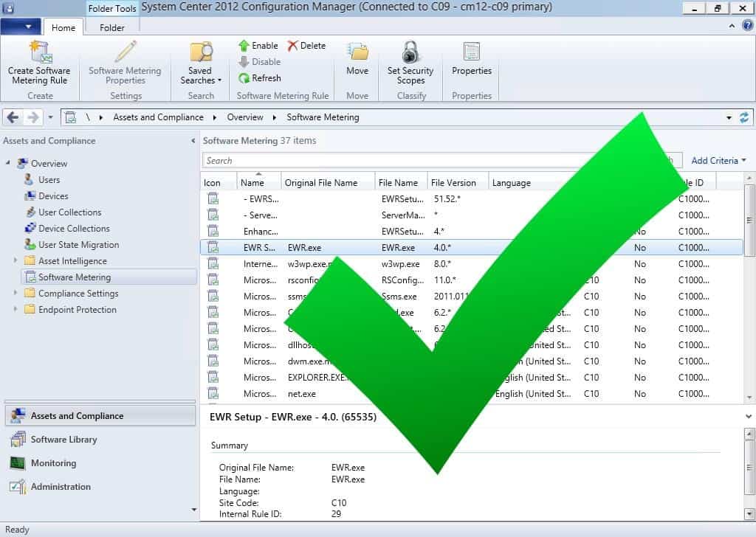Open Set Security Scopes
756x537 pixels.
point(410,63)
